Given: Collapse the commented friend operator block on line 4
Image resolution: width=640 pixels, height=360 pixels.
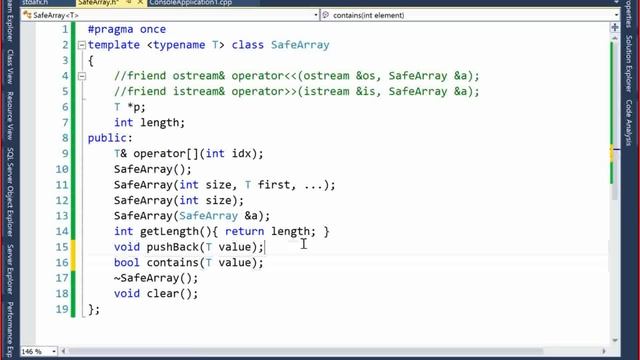Looking at the screenshot, I should (x=82, y=76).
